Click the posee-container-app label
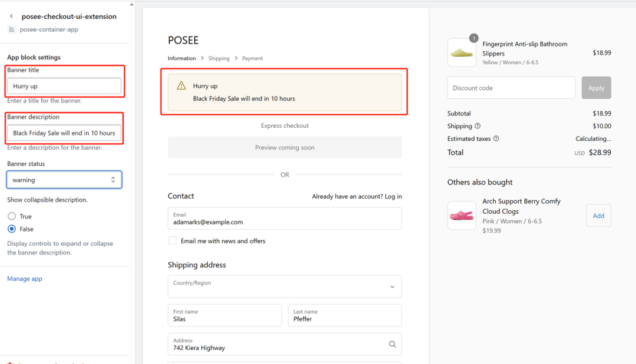636x364 pixels. (x=49, y=29)
